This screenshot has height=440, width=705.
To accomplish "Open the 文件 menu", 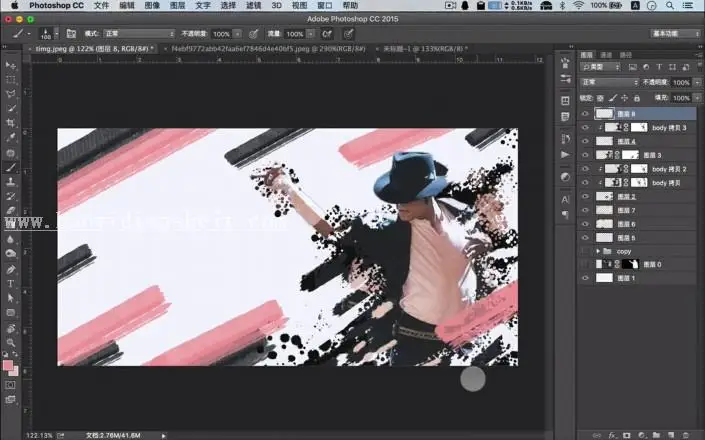I will point(102,5).
